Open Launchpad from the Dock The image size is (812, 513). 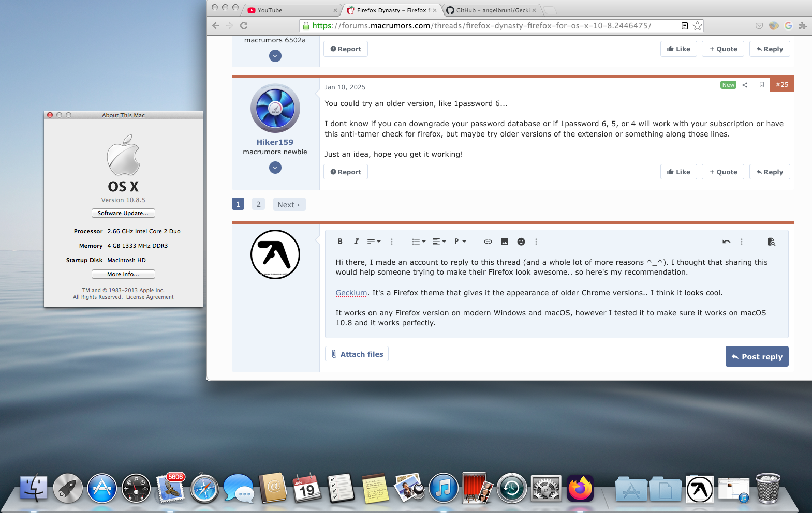pyautogui.click(x=68, y=488)
